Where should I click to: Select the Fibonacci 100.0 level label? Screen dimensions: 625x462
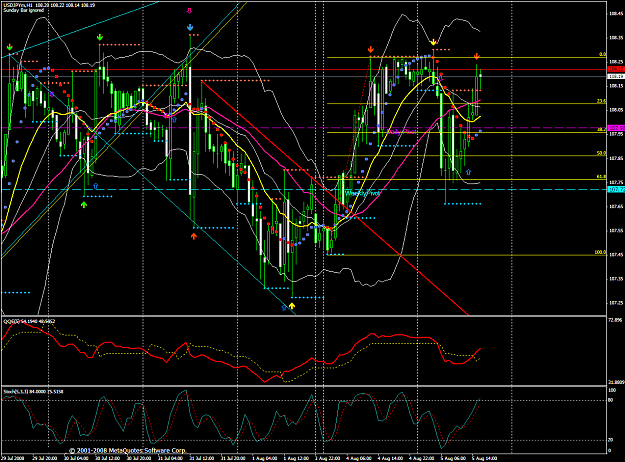tap(600, 252)
